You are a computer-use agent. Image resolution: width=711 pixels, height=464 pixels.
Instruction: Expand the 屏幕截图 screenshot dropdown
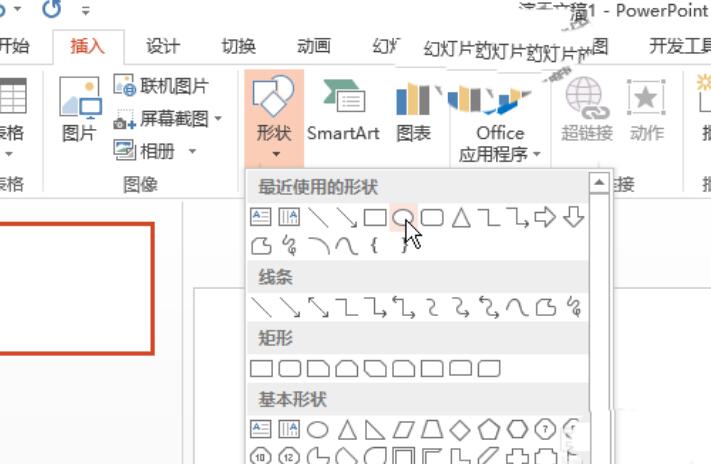(x=219, y=118)
